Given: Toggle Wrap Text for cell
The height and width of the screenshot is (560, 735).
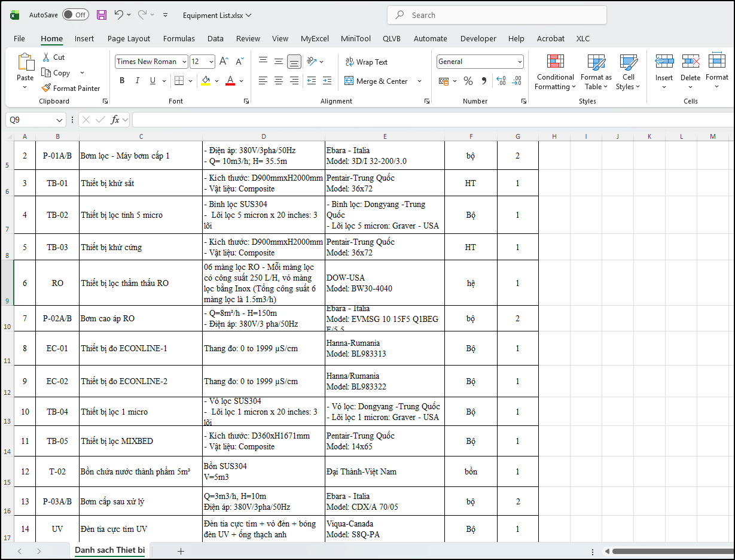Looking at the screenshot, I should tap(366, 62).
